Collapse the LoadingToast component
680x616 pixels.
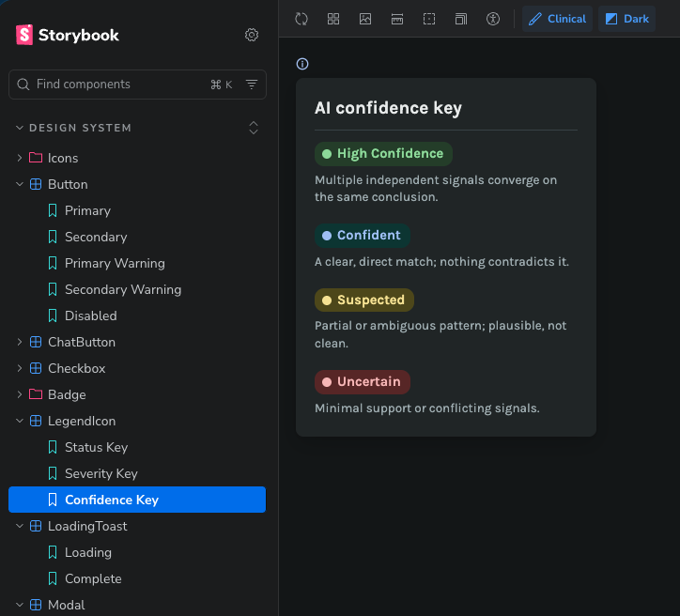pos(137,526)
